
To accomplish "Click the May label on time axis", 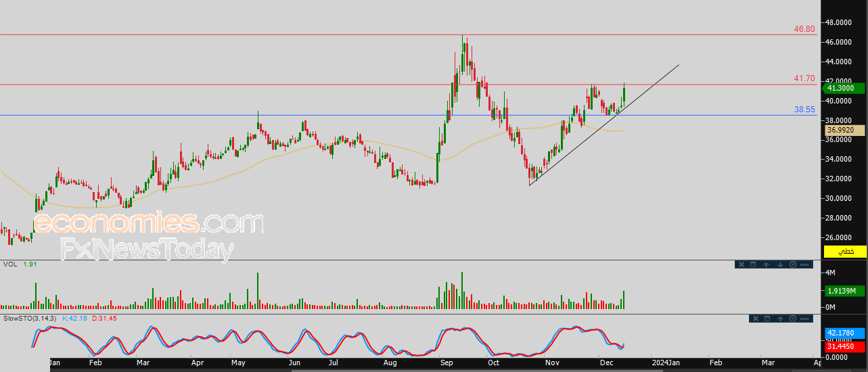I will pyautogui.click(x=239, y=363).
